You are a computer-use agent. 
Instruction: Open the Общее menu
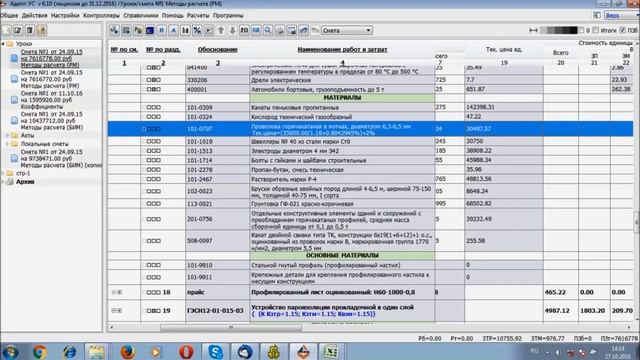pyautogui.click(x=9, y=16)
